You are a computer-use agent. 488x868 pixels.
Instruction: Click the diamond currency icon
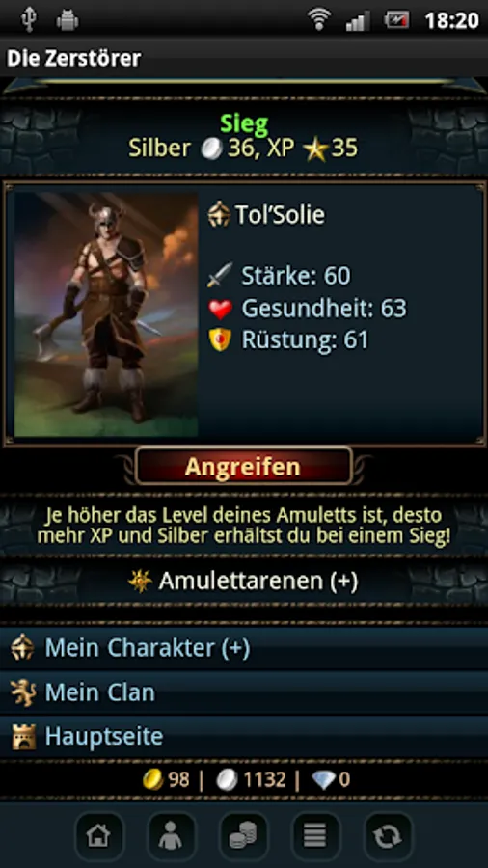tap(323, 780)
